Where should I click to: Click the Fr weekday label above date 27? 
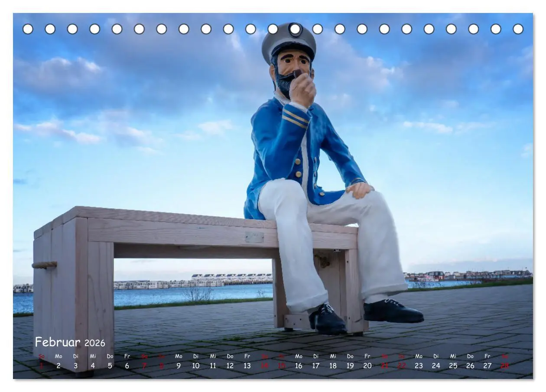[x=487, y=356]
